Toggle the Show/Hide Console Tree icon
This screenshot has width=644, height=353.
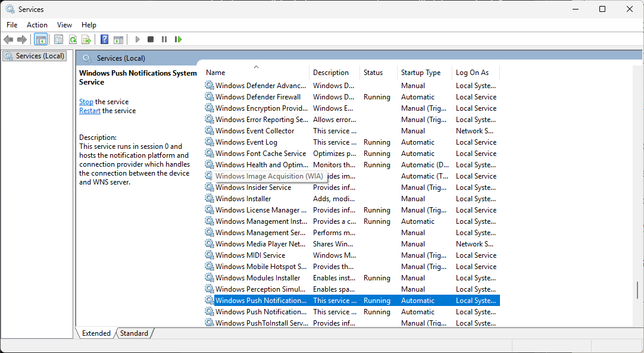(x=40, y=39)
